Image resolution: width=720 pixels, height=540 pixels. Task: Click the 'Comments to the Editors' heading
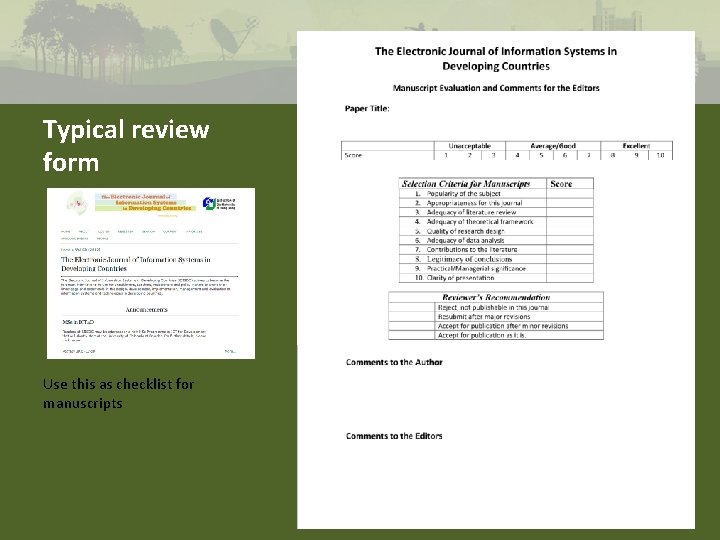(394, 436)
